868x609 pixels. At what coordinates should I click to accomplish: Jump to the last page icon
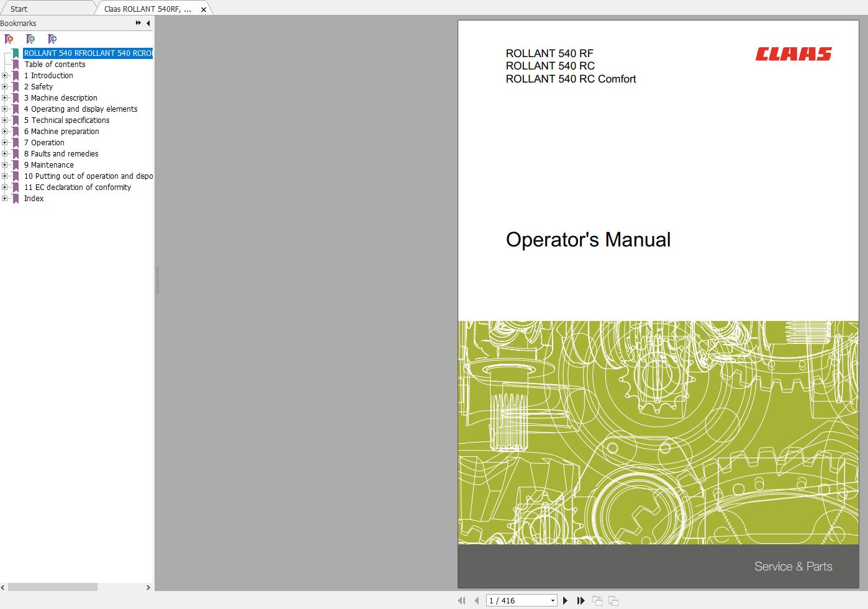(581, 600)
